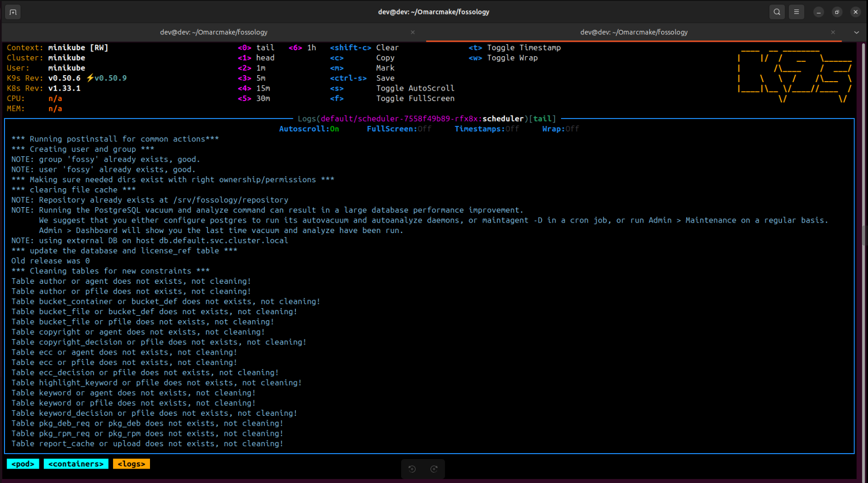Click 'Table highlight_keyword or pfile' log line
The width and height of the screenshot is (868, 483).
click(x=156, y=382)
